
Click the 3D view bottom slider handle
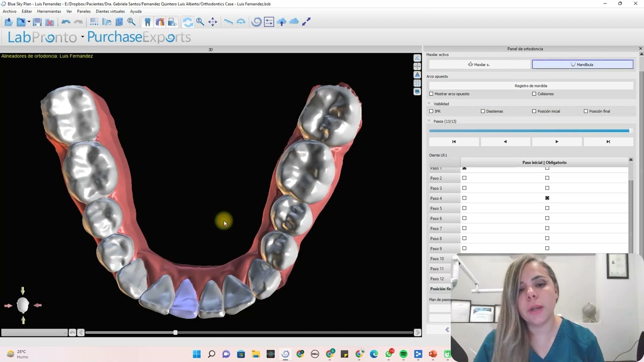coord(175,332)
